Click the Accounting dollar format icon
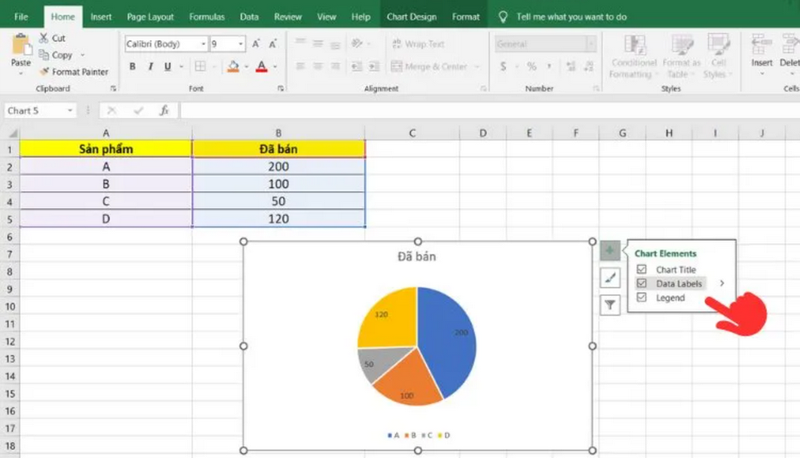The width and height of the screenshot is (800, 458). 504,66
